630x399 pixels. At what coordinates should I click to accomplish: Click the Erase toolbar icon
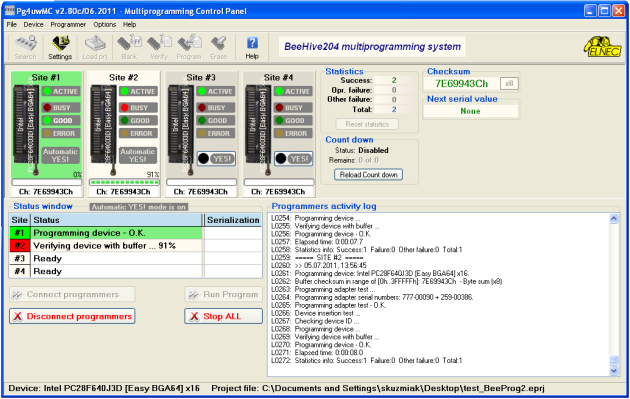(x=219, y=47)
